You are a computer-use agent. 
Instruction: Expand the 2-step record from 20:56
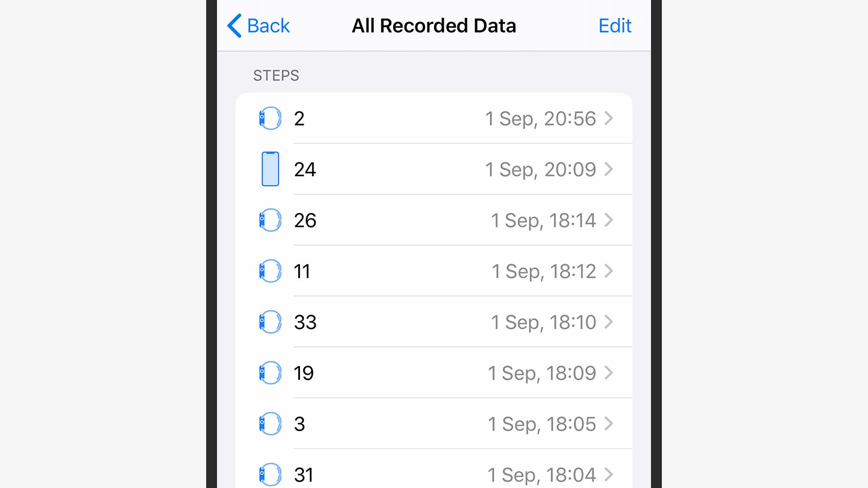434,118
